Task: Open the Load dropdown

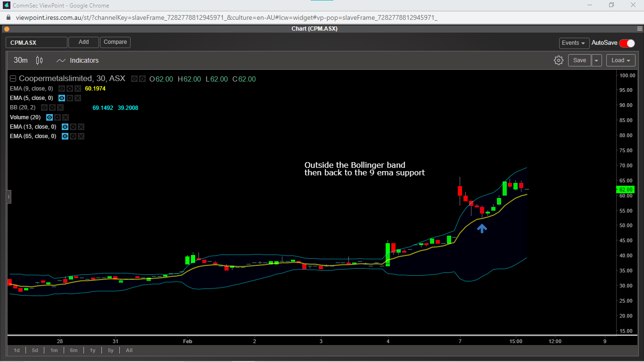Action: pyautogui.click(x=620, y=60)
